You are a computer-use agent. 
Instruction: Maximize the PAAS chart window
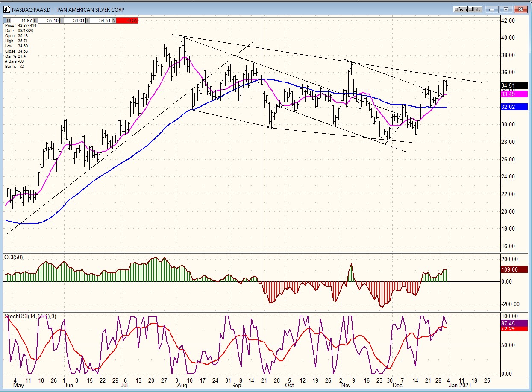pos(507,9)
